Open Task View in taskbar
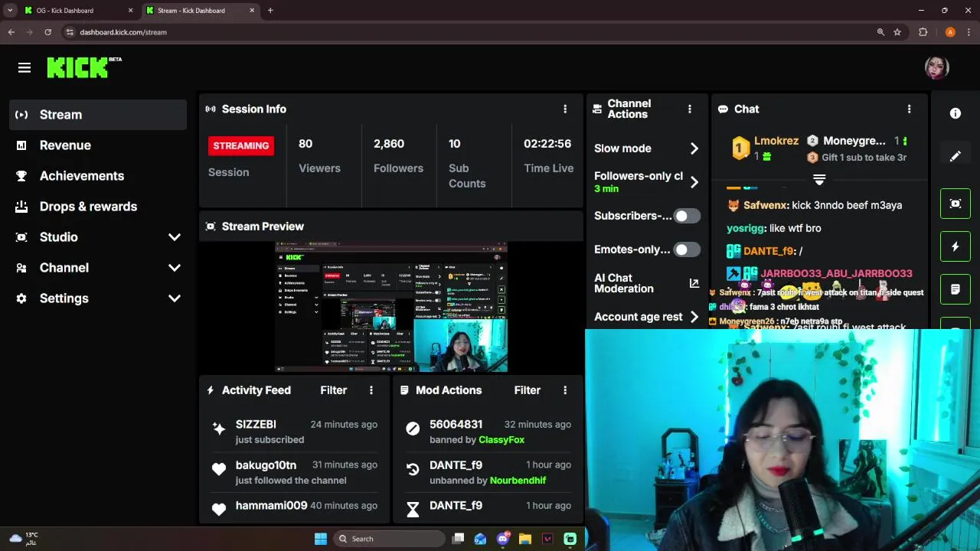 point(458,539)
